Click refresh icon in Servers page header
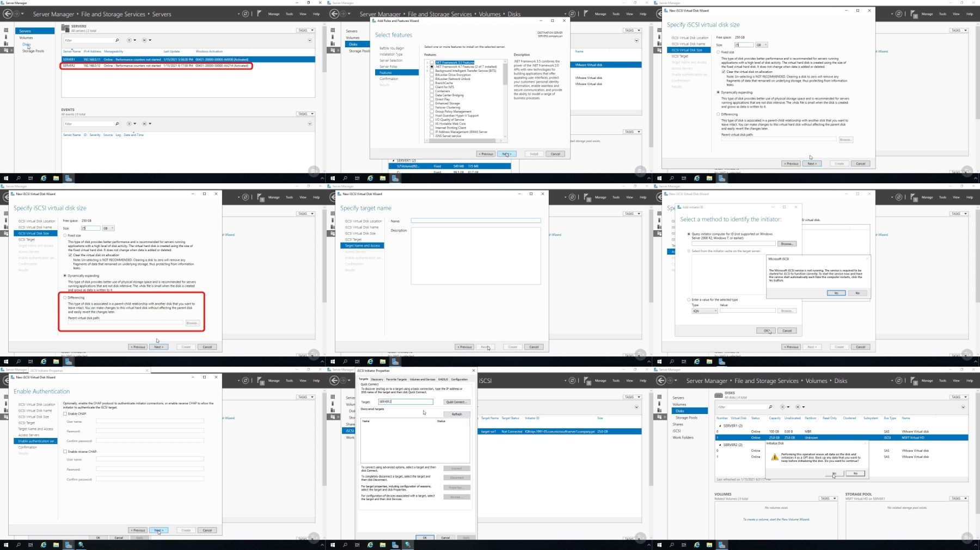 [x=246, y=14]
